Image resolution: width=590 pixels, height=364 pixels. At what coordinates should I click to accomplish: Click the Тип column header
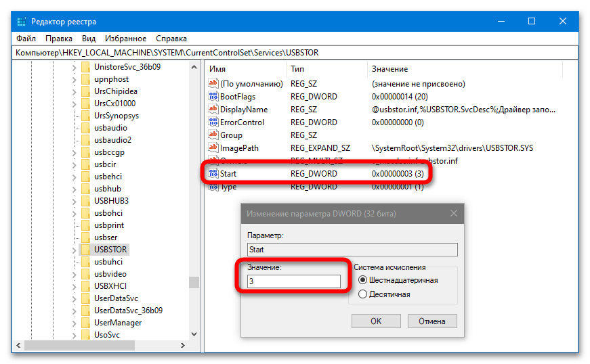298,69
